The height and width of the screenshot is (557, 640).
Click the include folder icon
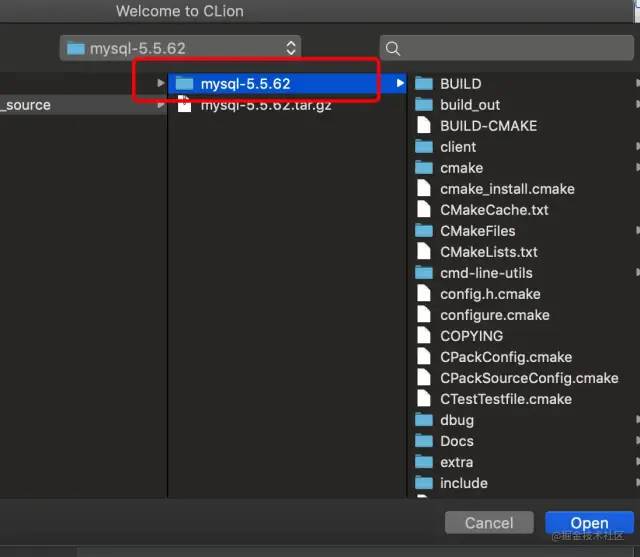coord(424,483)
